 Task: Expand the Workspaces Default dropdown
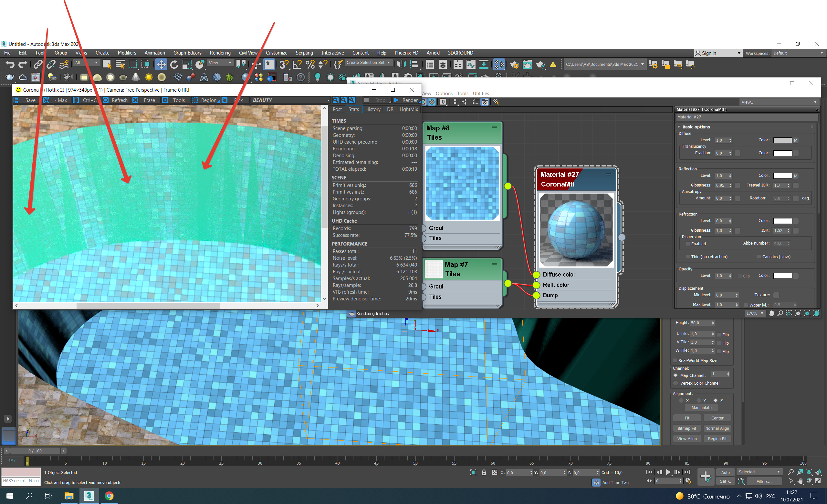(x=798, y=53)
